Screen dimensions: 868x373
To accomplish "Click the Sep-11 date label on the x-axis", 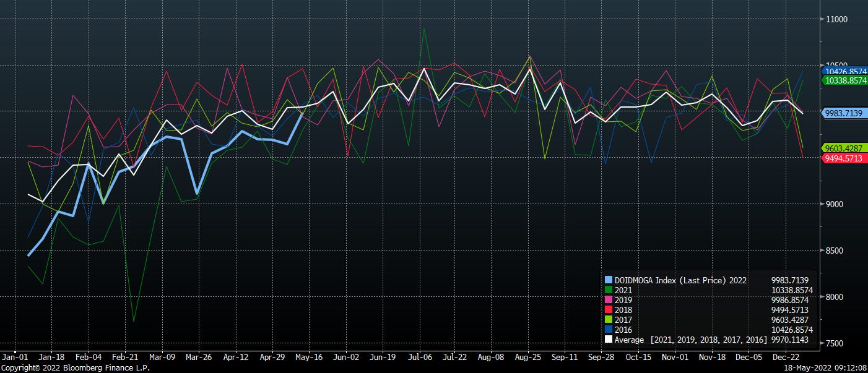I will pos(565,358).
